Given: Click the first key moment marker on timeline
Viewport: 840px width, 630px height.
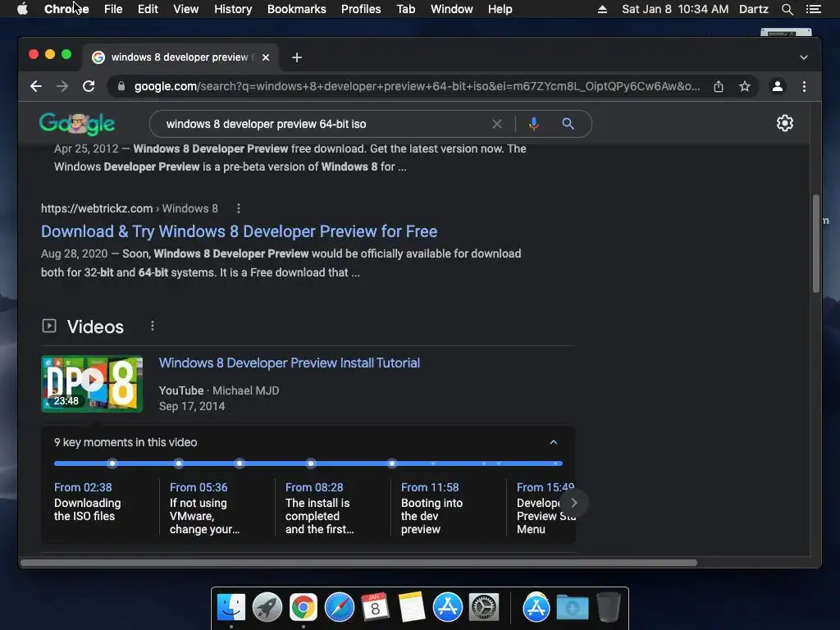Looking at the screenshot, I should [112, 463].
